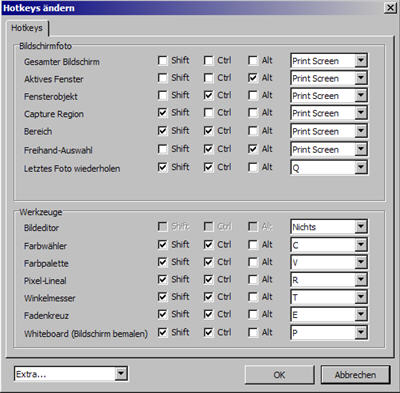Open the E key dropdown for Fadenkreuz
This screenshot has width=400, height=393.
[361, 314]
